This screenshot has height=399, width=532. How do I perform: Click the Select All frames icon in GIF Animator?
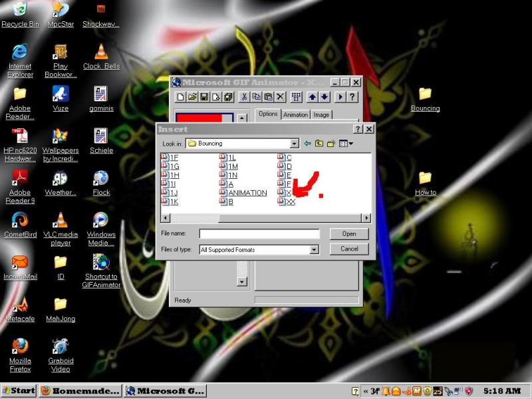tap(296, 97)
